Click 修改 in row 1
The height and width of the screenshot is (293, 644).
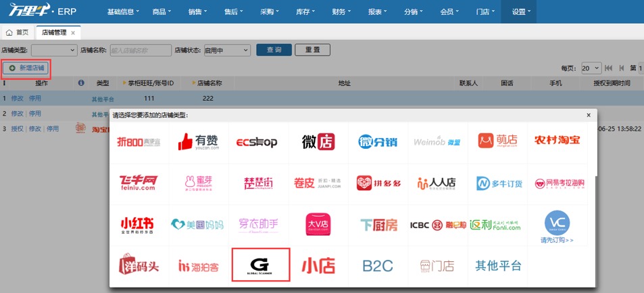(x=18, y=99)
